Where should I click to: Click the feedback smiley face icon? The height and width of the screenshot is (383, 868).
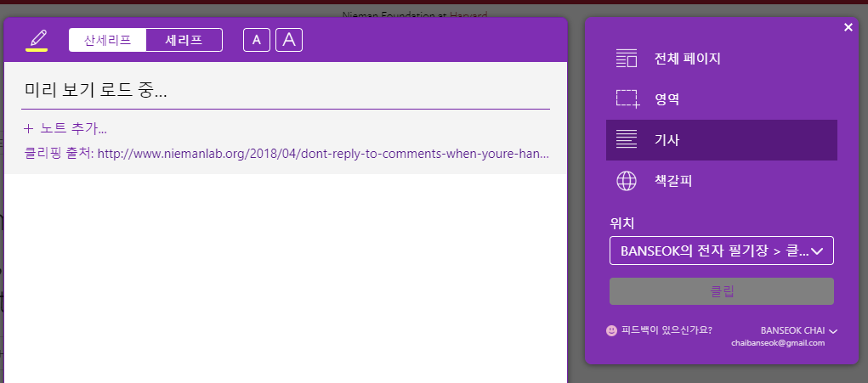click(x=612, y=330)
